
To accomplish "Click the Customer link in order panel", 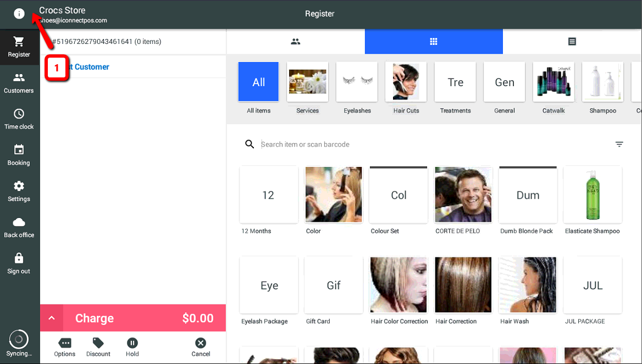I will pyautogui.click(x=92, y=66).
